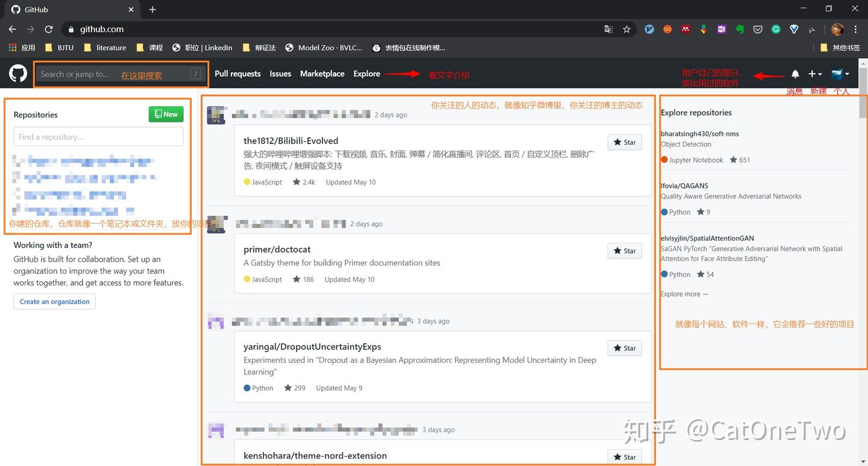Open the orange infinity extension icon

coord(667,29)
